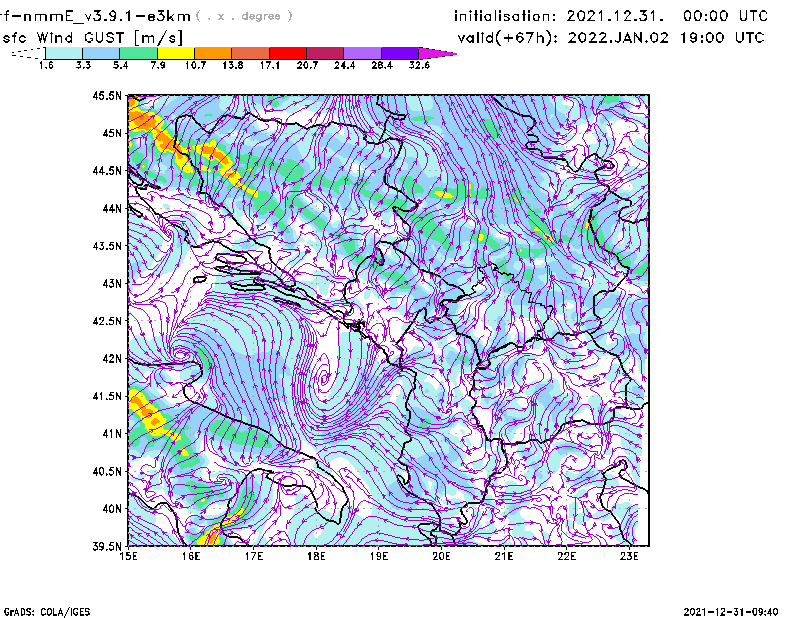Viewport: 800px width, 618px height.
Task: Click the legend value '5.4'
Action: tap(120, 65)
